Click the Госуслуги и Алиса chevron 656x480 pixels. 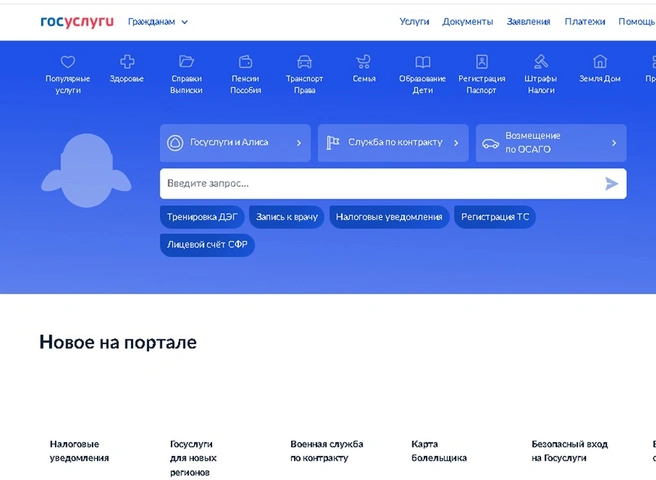pyautogui.click(x=299, y=143)
